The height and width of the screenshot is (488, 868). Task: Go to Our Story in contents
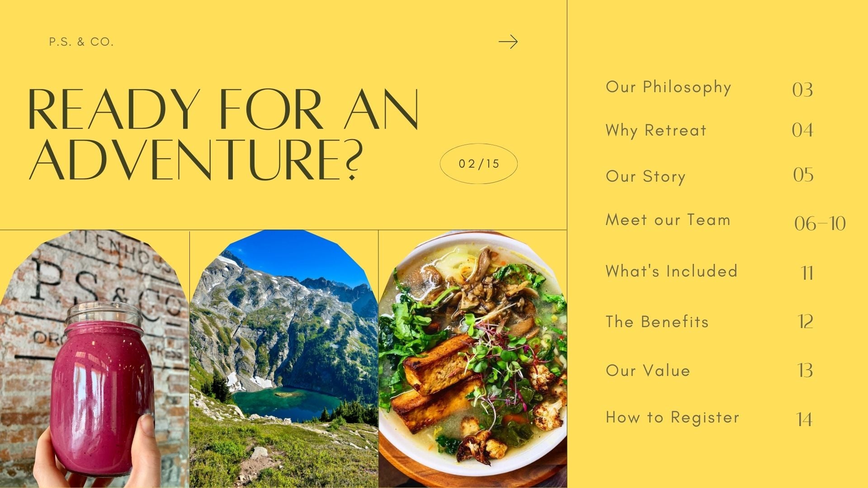click(646, 176)
